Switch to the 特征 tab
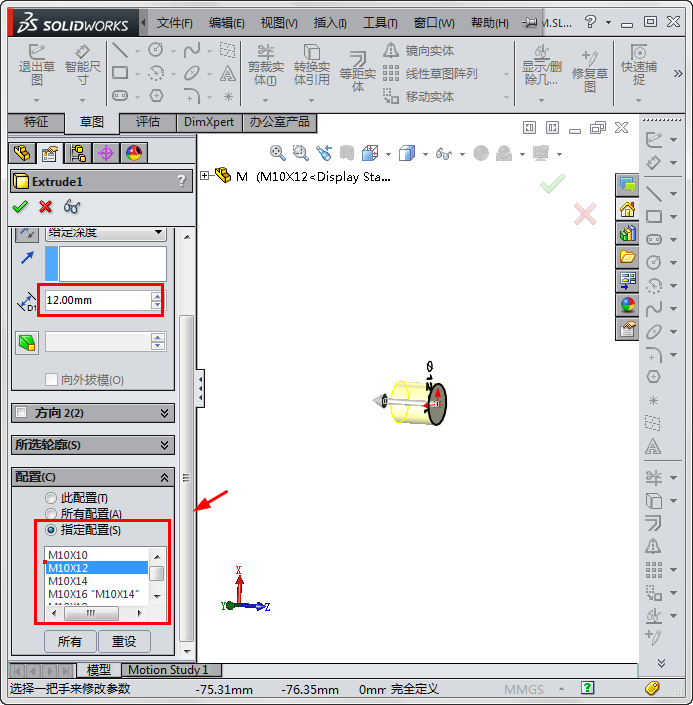This screenshot has height=705, width=693. coord(36,122)
